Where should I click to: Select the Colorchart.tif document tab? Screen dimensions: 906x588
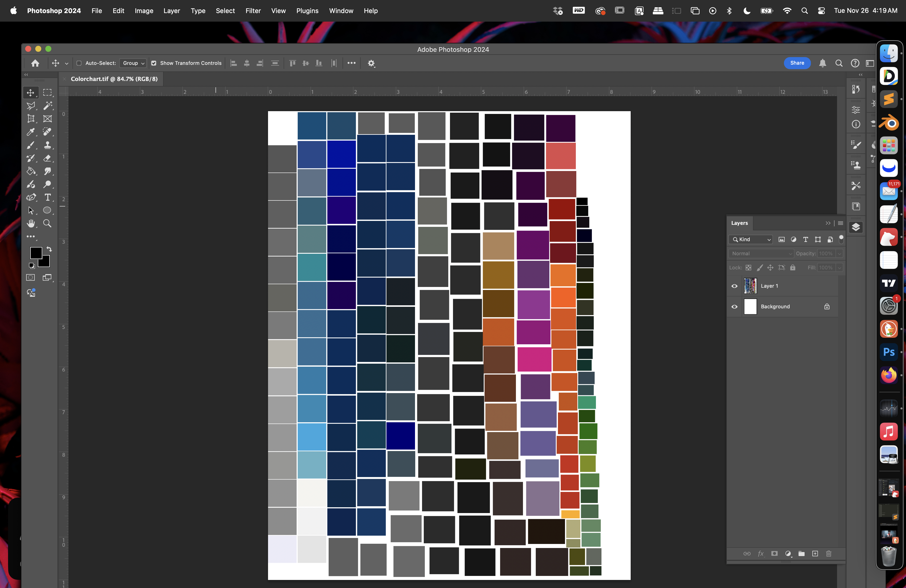point(114,79)
